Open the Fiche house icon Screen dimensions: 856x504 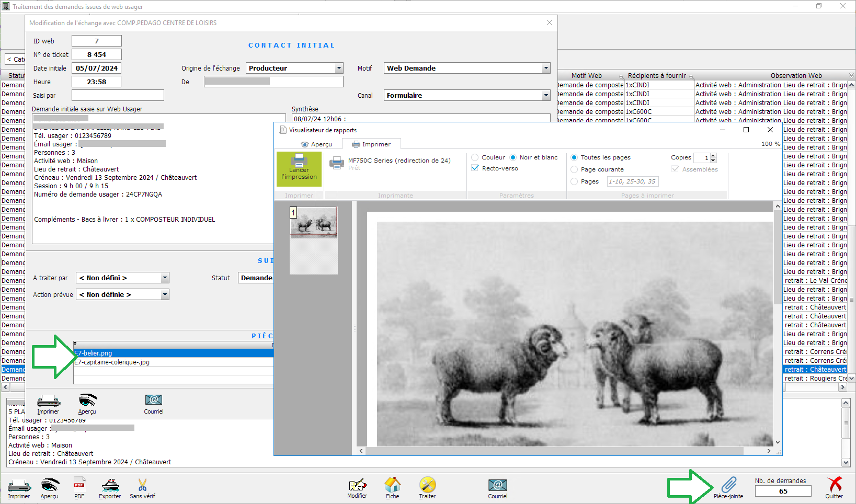coord(392,487)
